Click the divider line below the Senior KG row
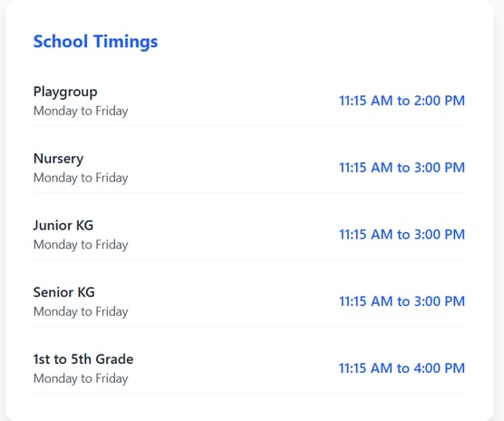Viewport: 504px width, 421px height. [248, 327]
